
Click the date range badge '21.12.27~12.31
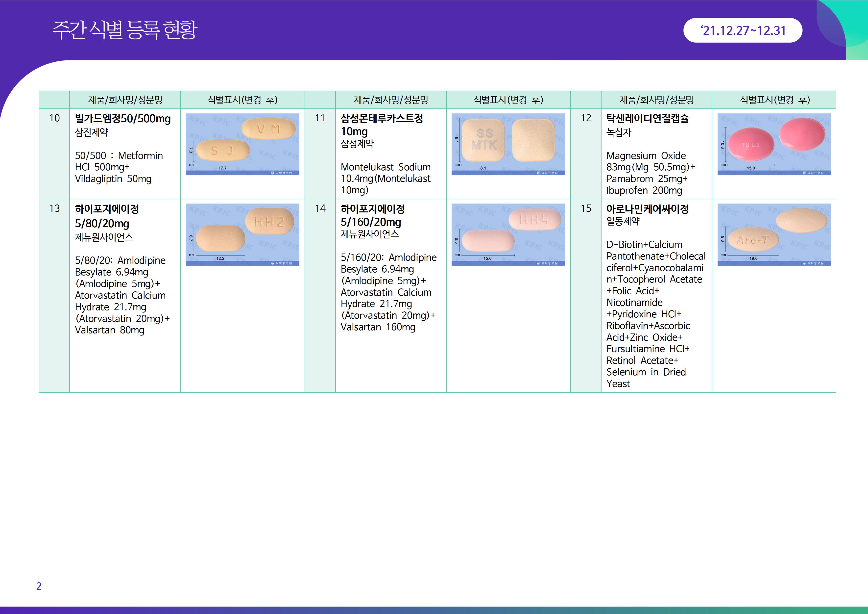(x=743, y=30)
